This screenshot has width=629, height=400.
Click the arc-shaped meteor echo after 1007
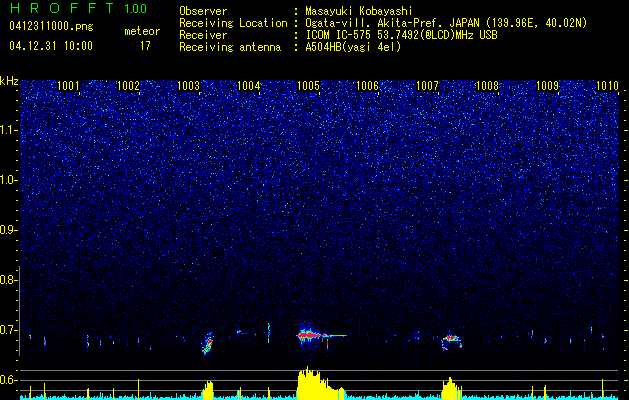(x=452, y=342)
